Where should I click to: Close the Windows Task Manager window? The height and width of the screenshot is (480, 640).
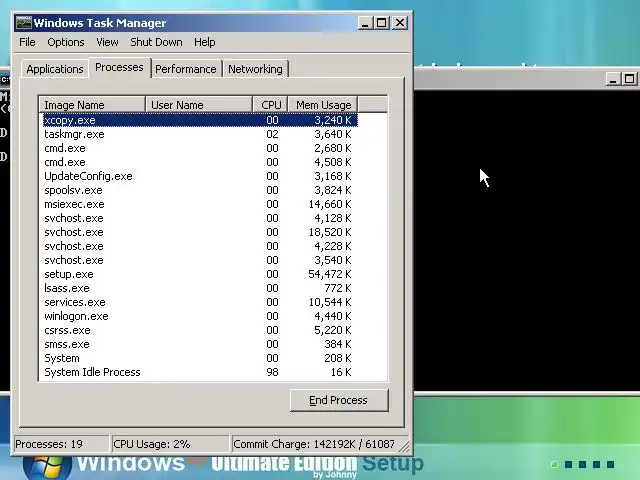coord(400,23)
